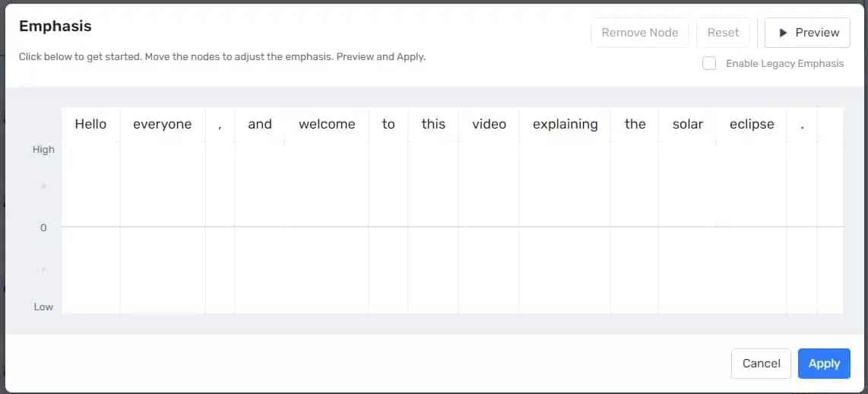
Task: Select the word "the" column
Action: click(x=635, y=124)
